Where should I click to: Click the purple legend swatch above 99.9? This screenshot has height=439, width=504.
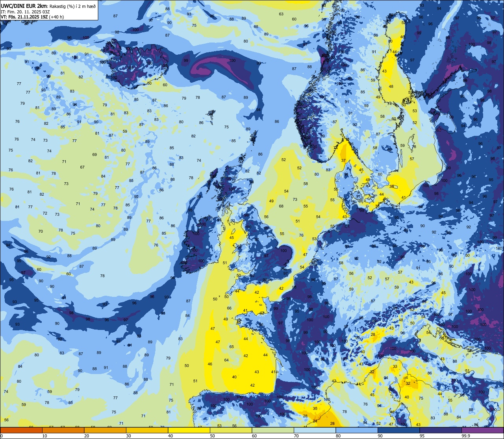[482, 430]
